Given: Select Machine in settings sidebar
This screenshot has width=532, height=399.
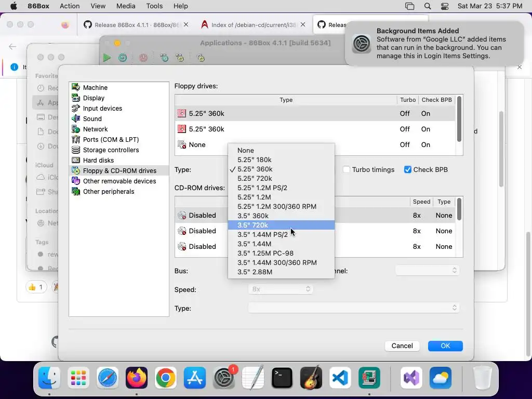Looking at the screenshot, I should pos(119,87).
